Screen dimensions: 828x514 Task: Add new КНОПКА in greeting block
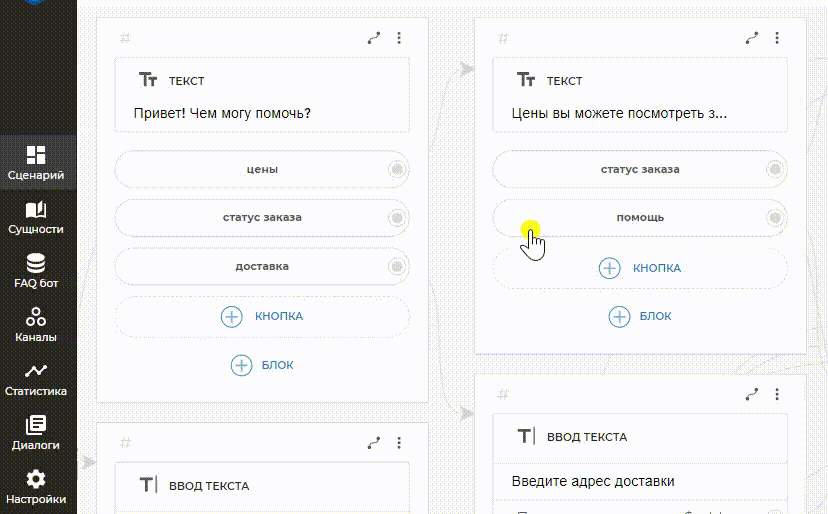point(262,316)
